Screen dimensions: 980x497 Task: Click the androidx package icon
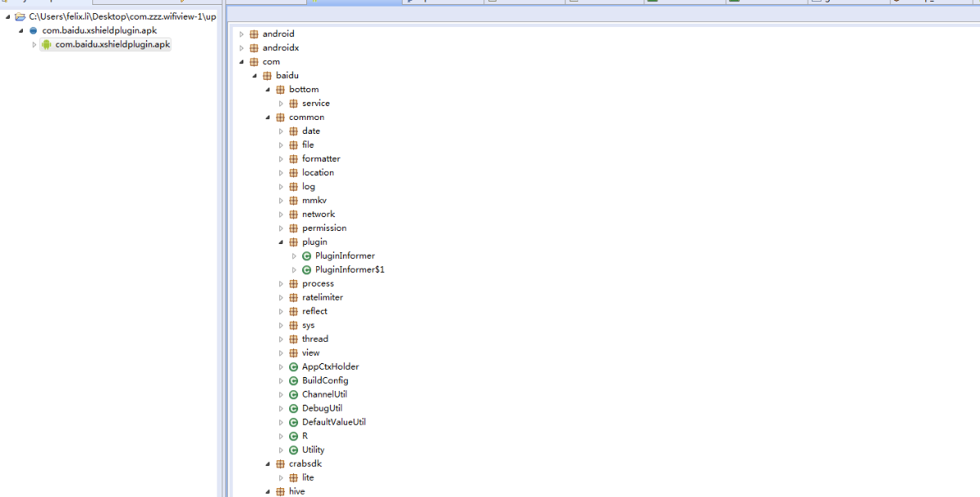click(254, 48)
